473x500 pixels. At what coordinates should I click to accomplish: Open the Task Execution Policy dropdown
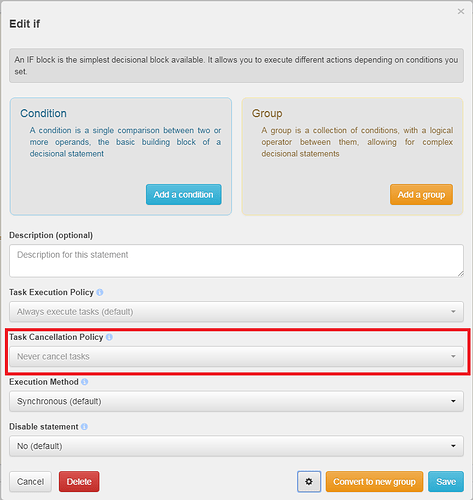coord(236,312)
